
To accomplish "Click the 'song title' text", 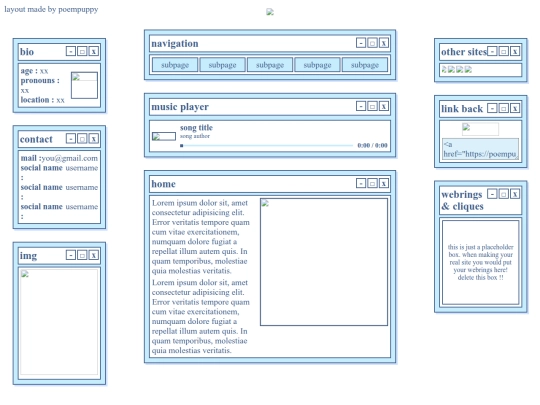I will [x=196, y=128].
